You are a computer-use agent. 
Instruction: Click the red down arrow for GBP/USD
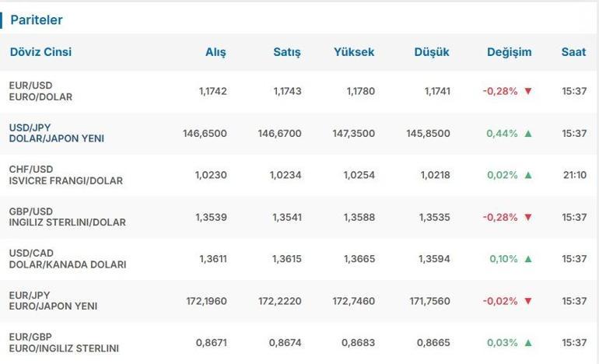pos(528,217)
